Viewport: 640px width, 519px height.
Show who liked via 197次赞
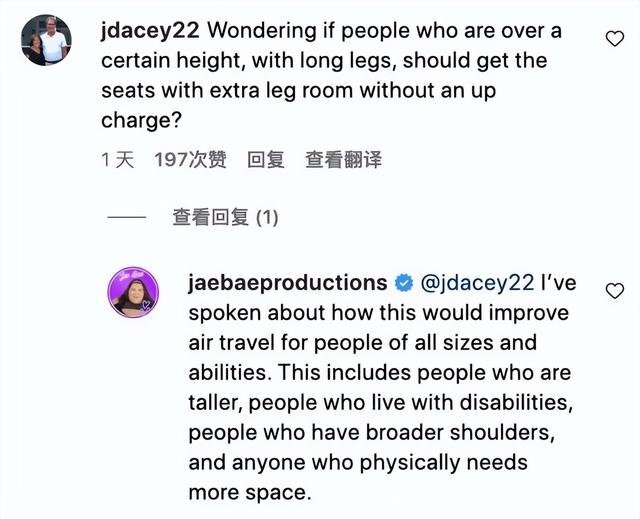190,159
